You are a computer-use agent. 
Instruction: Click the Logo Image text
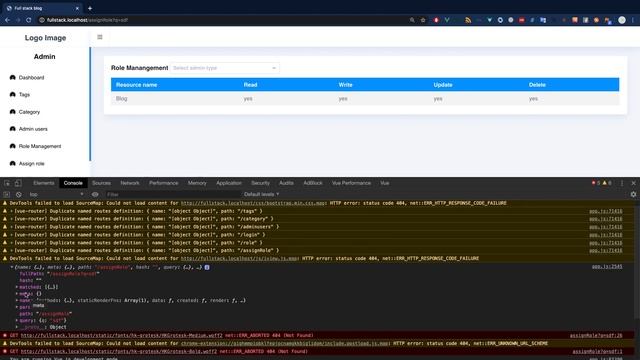pyautogui.click(x=45, y=38)
